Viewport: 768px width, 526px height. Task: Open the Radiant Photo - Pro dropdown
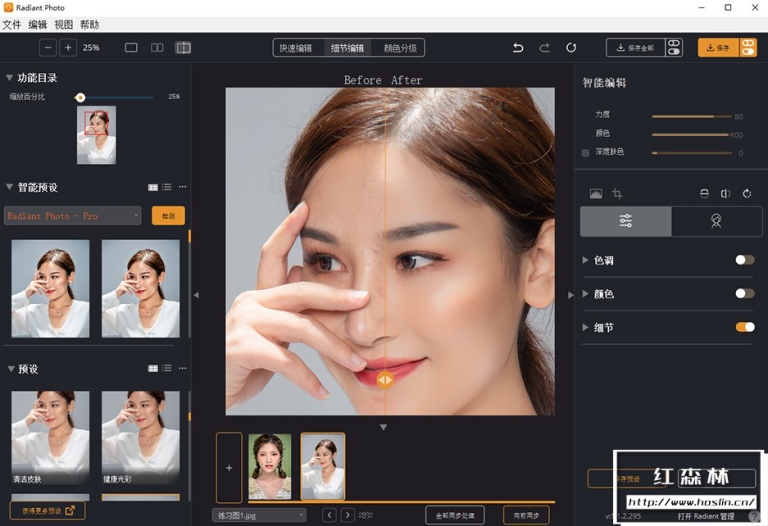tap(72, 215)
